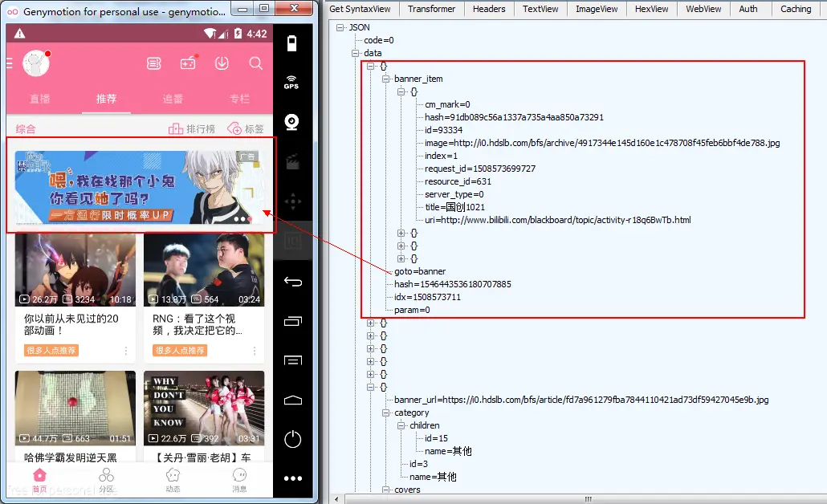
Task: Click Genymotion remote control arrows icon
Action: [293, 201]
